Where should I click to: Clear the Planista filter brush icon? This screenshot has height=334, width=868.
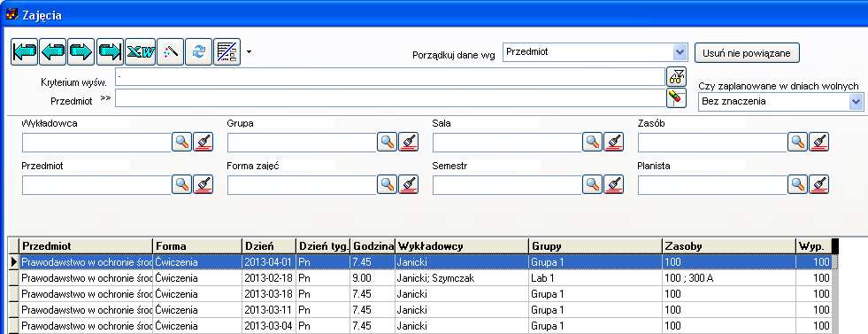coord(818,184)
